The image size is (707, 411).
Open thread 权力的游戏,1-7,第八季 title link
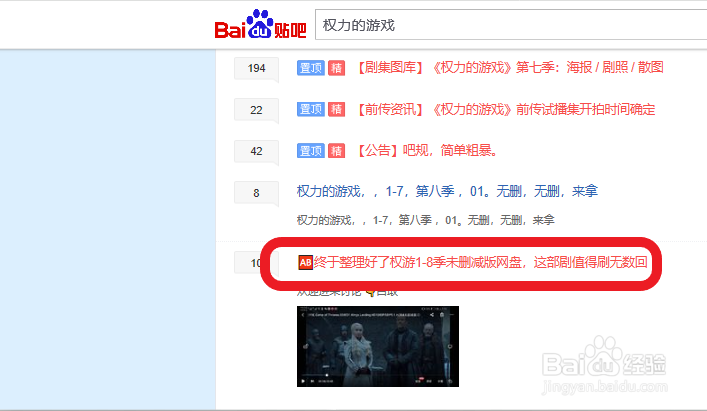pyautogui.click(x=447, y=192)
